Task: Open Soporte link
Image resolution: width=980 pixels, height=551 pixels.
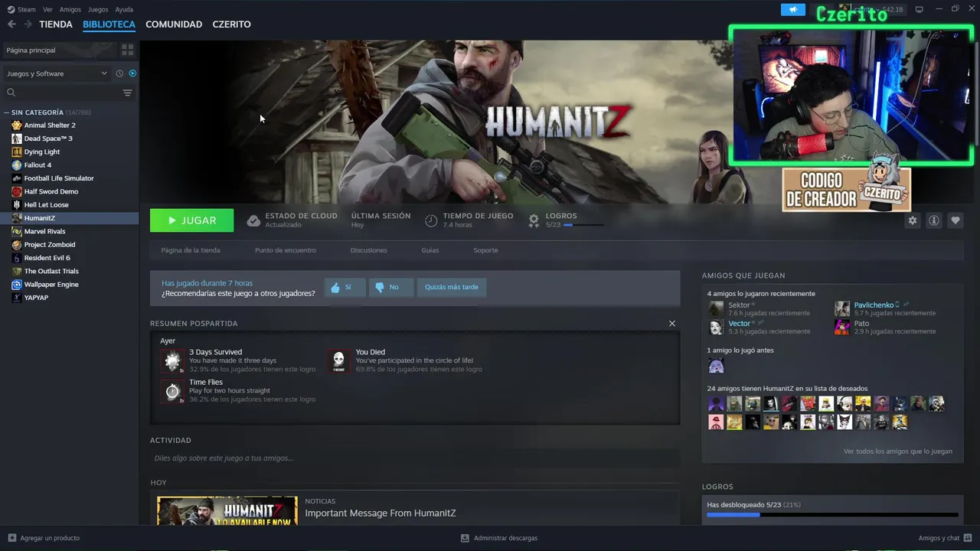Action: (485, 250)
